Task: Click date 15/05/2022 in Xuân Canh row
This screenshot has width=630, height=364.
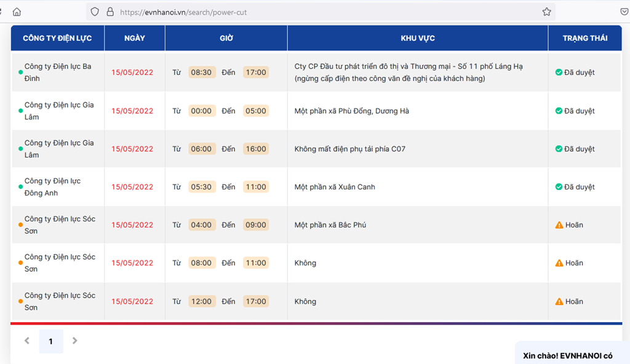Action: (x=132, y=187)
